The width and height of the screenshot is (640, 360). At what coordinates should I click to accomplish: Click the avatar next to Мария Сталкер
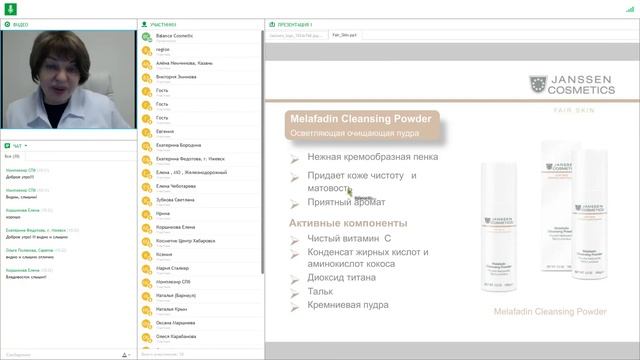[x=147, y=270]
